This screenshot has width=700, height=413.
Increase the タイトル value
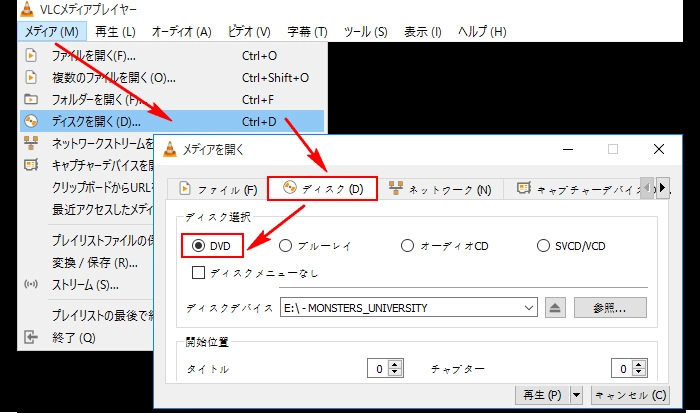click(x=395, y=364)
